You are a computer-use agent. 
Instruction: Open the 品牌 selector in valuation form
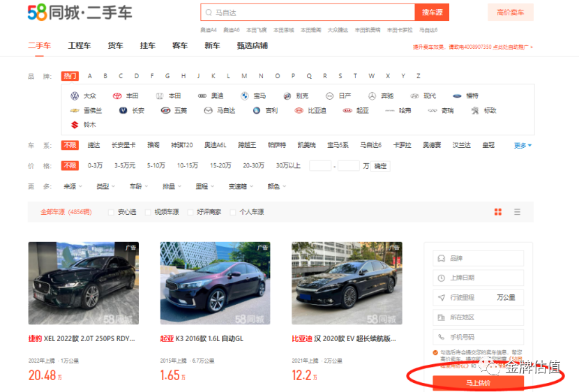(x=478, y=258)
